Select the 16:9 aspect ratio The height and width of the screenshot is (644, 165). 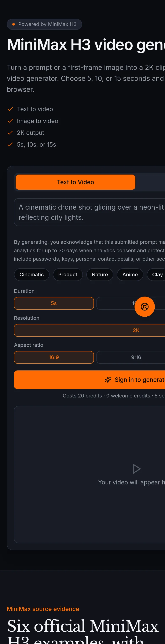click(54, 357)
